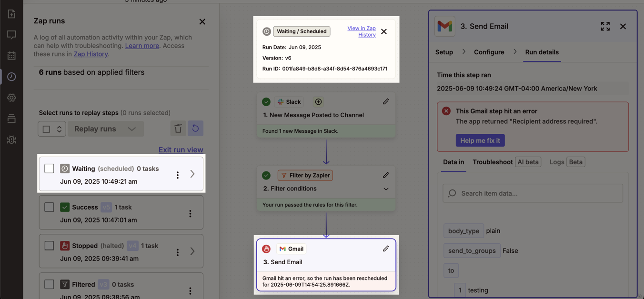Select the body_type data key
Screen dimensions: 644x299
463,231
